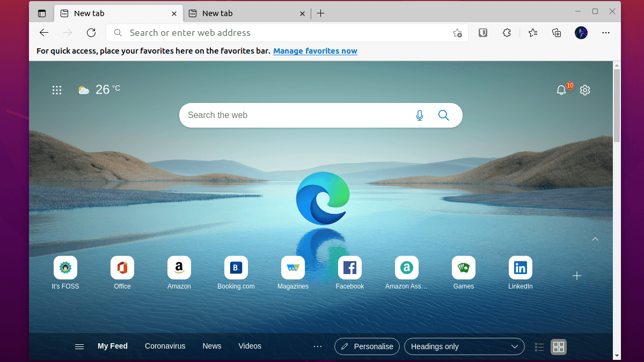Open the Office quick link tile
This screenshot has height=362, width=644.
point(122,273)
